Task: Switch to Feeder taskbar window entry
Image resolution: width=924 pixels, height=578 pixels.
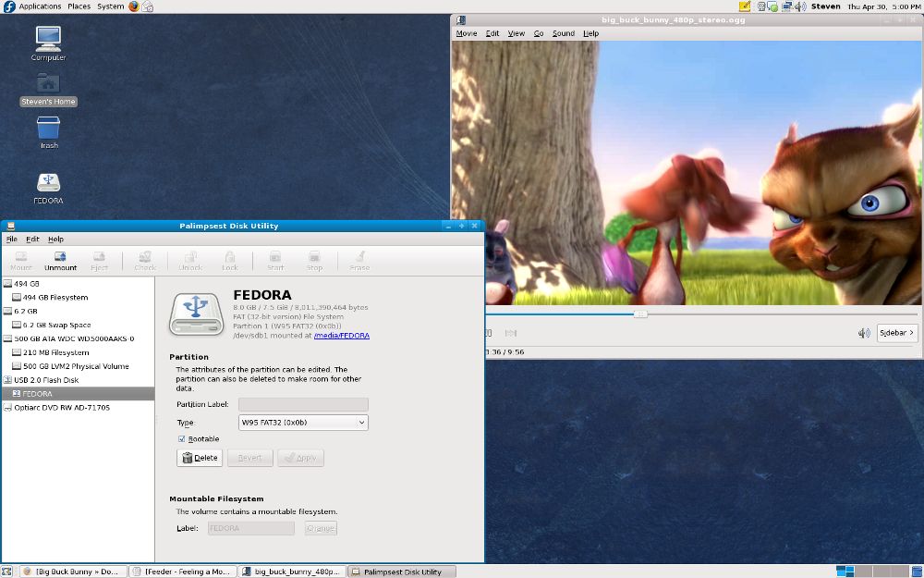Action: point(183,572)
